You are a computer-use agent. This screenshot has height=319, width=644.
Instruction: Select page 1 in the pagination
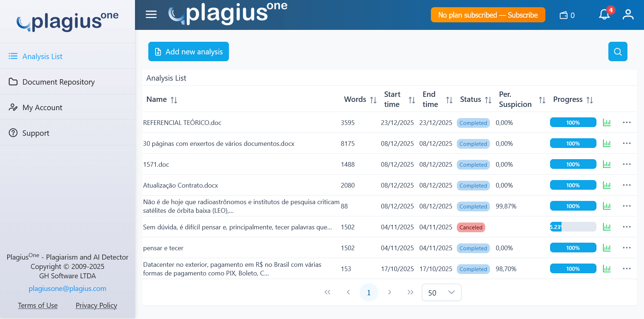pyautogui.click(x=369, y=292)
